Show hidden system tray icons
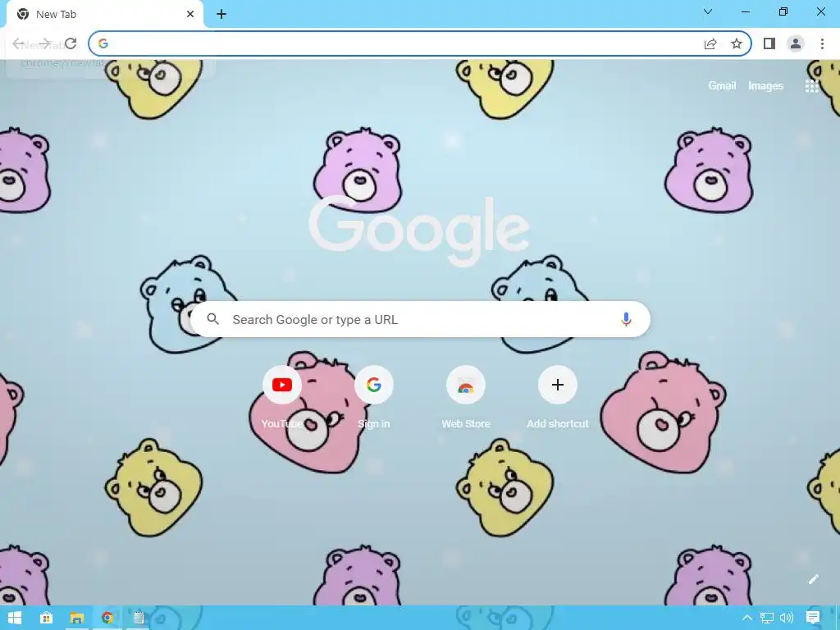Screen dimensions: 840x630 pyautogui.click(x=746, y=618)
